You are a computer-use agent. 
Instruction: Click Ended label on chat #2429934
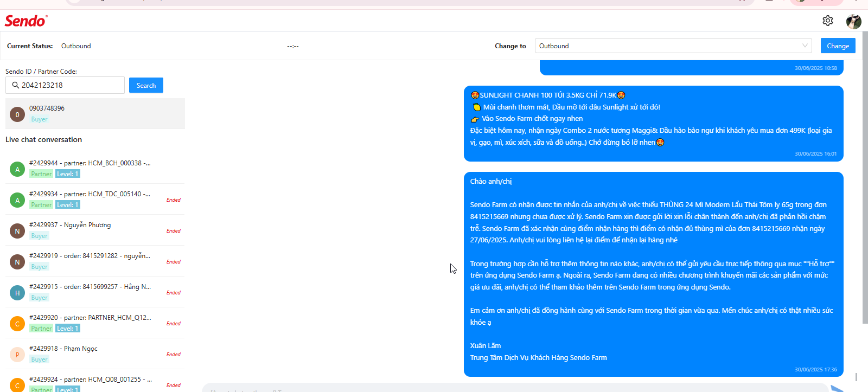click(174, 200)
